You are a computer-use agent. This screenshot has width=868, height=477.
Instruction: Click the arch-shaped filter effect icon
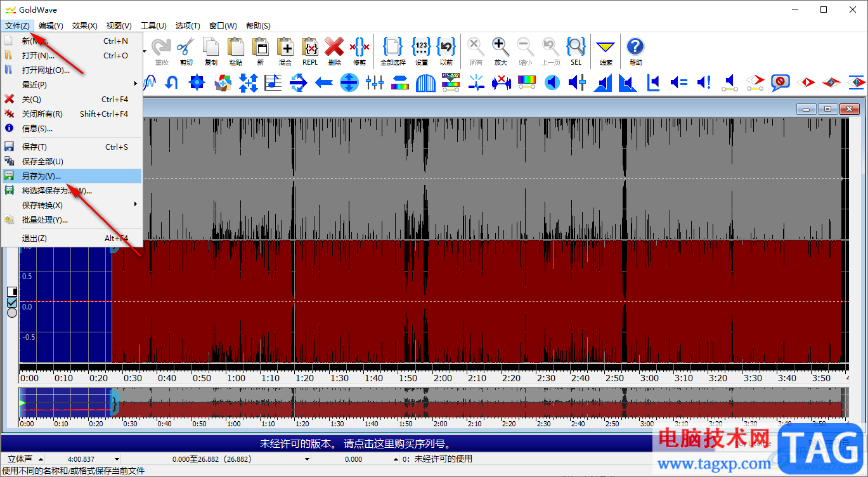tap(425, 82)
